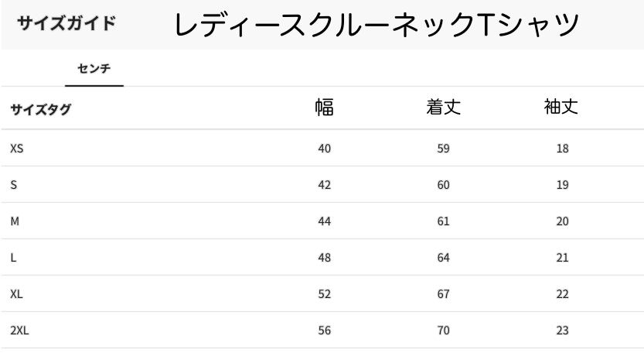
Task: Click the M sleeve value 20
Action: click(x=562, y=221)
